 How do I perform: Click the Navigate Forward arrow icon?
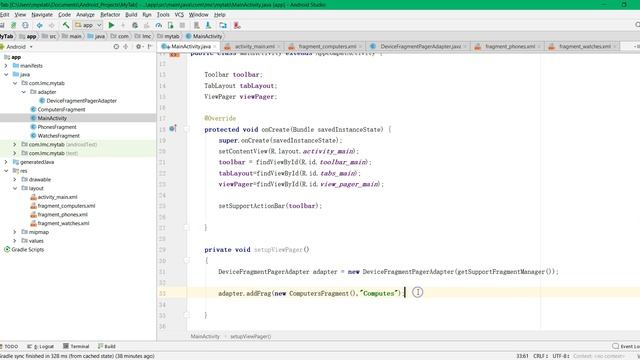[x=51, y=25]
